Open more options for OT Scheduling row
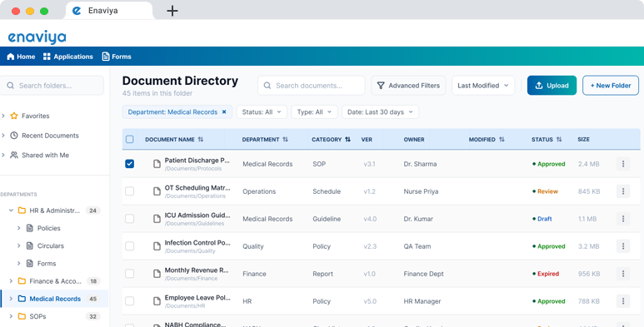644x327 pixels. [623, 191]
